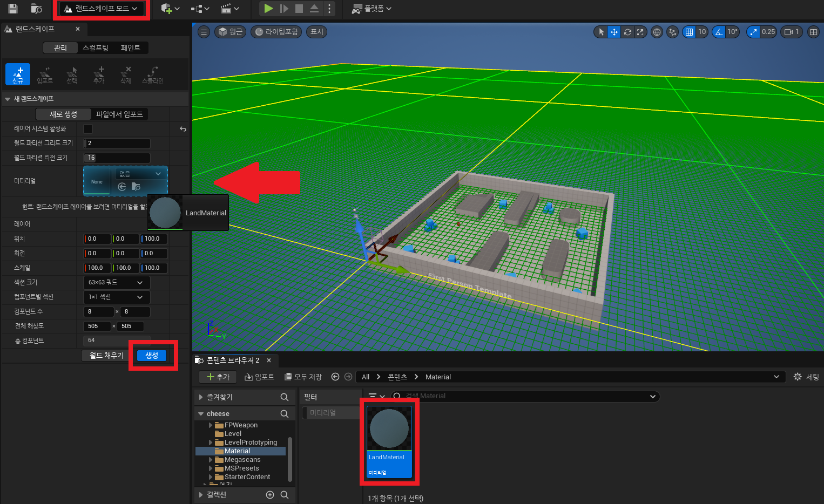Select the 추가 landscape tool icon

tap(99, 74)
